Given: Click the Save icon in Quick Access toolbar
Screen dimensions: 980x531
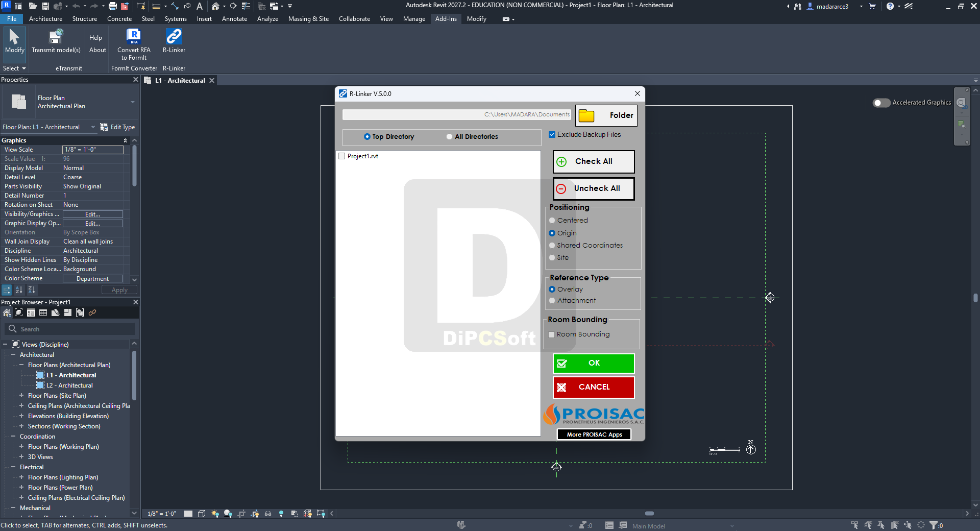Looking at the screenshot, I should [x=45, y=6].
